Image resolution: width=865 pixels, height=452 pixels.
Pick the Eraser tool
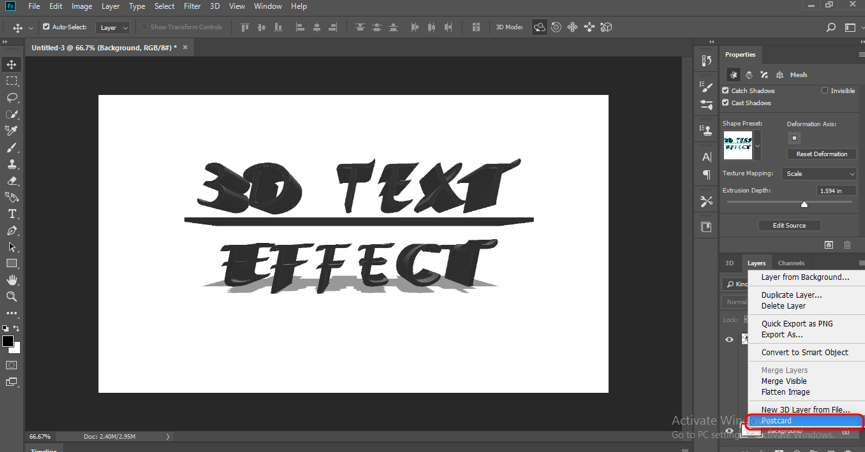pos(12,181)
